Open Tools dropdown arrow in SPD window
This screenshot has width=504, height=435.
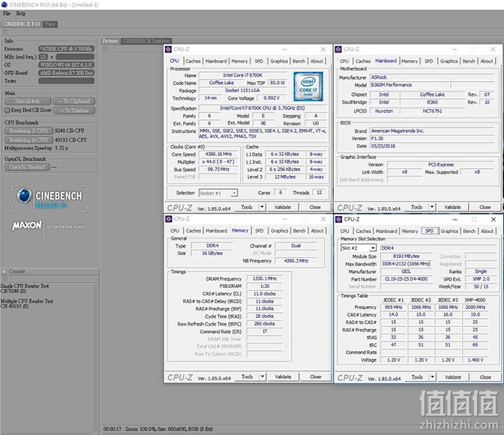pos(433,376)
